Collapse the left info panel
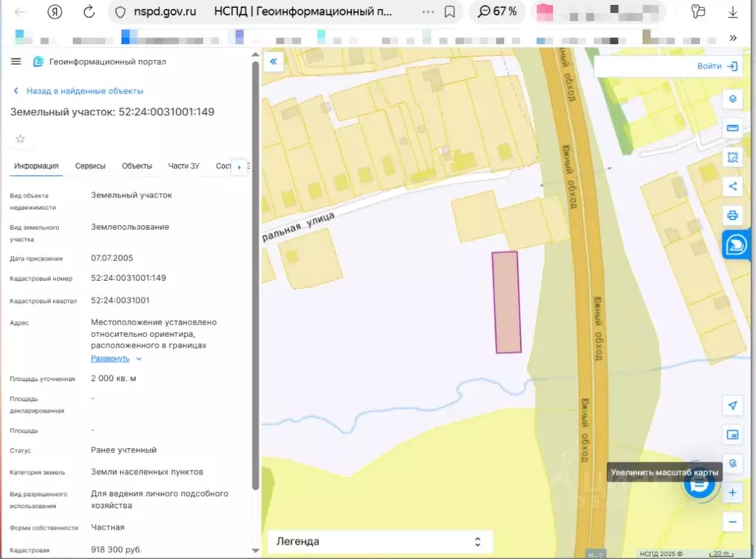756x559 pixels. pos(273,61)
